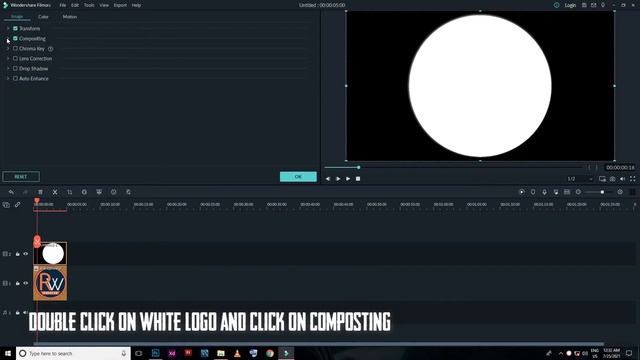Click the Undo arrow in timeline toolbar
The image size is (640, 360).
click(11, 192)
